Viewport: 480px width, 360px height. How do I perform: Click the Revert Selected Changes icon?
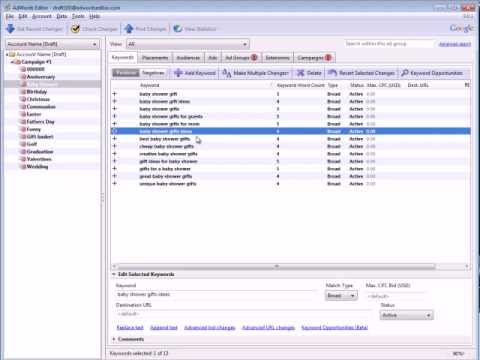[x=332, y=73]
